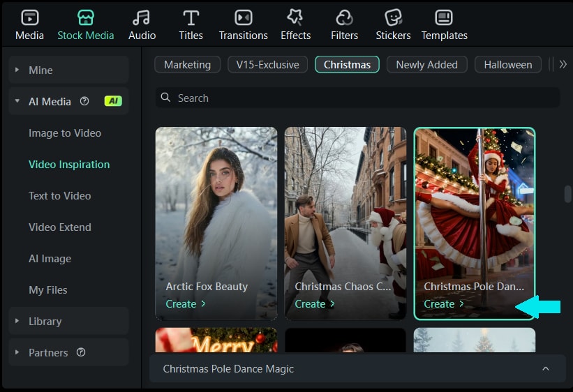Viewport: 573px width, 392px height.
Task: Click the help icon next to AI Media
Action: tap(84, 101)
